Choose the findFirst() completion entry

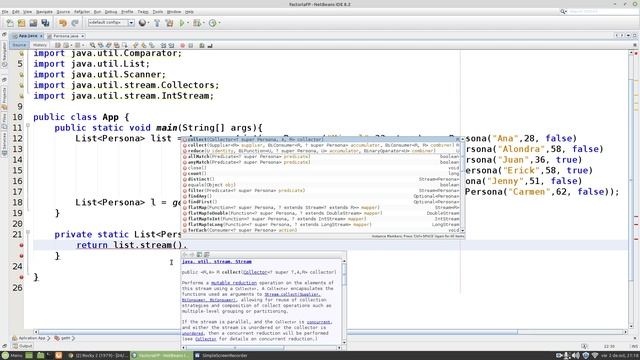[321, 202]
